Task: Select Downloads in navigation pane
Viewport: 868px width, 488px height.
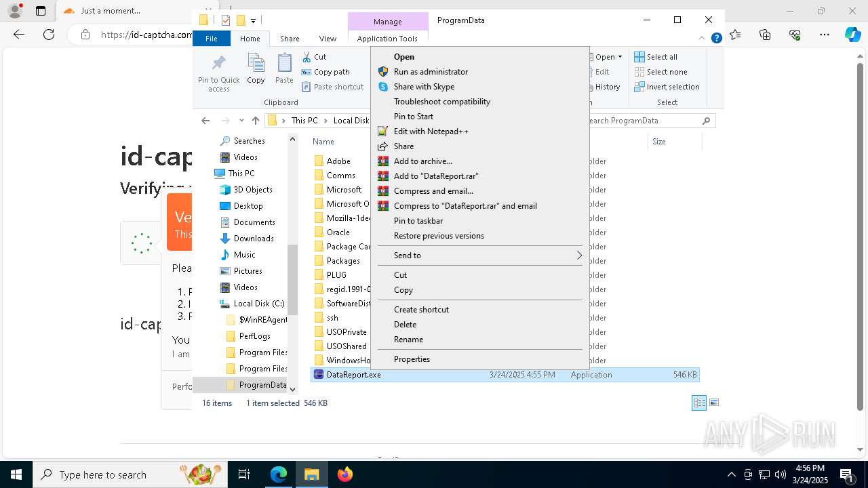Action: tap(254, 239)
